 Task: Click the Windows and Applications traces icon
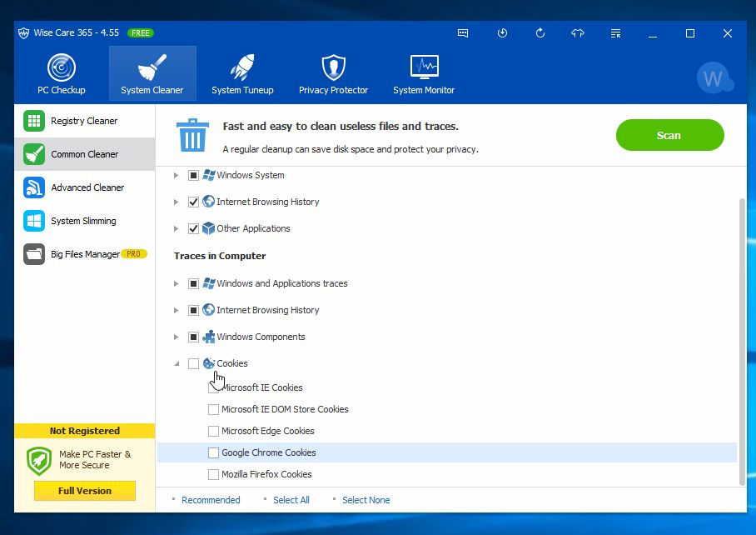[209, 283]
